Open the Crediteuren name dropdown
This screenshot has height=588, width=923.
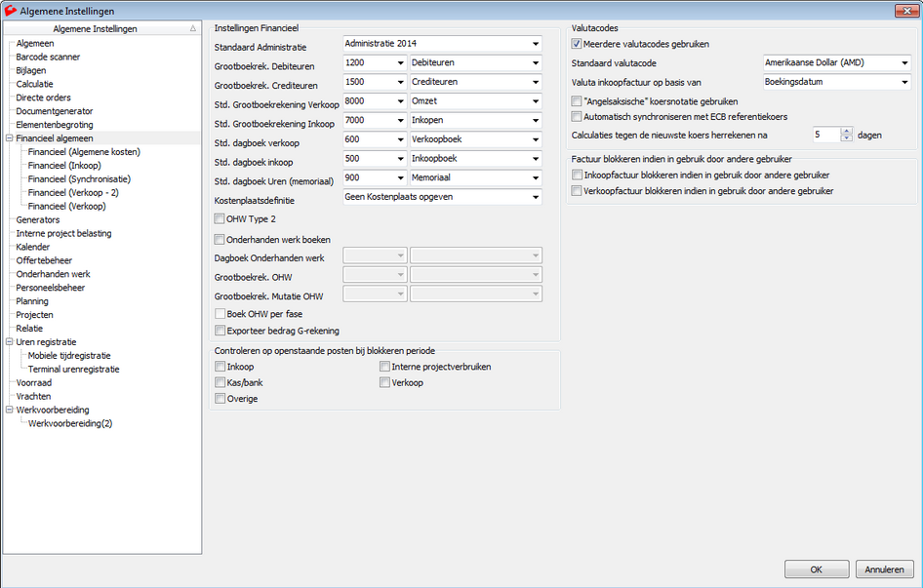536,82
